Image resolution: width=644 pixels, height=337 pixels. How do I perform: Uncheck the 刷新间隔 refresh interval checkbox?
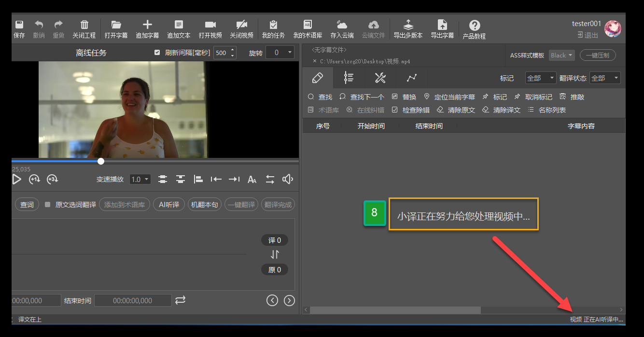pyautogui.click(x=156, y=52)
